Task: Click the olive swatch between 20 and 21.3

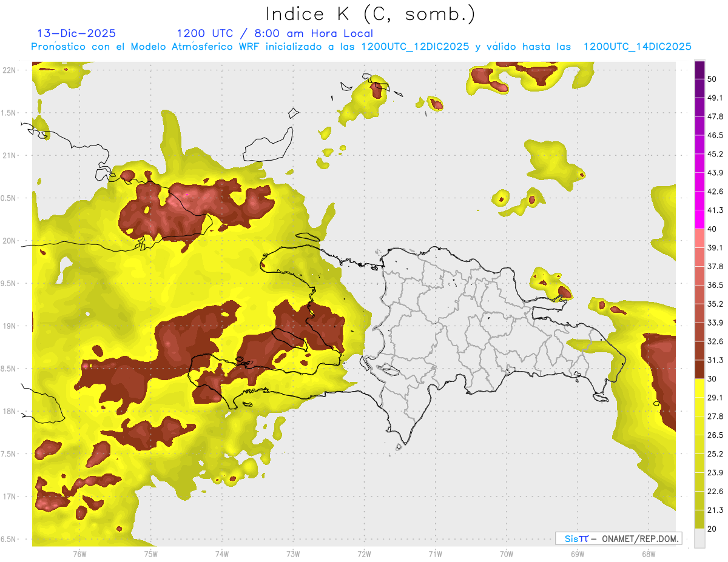Action: [x=699, y=519]
